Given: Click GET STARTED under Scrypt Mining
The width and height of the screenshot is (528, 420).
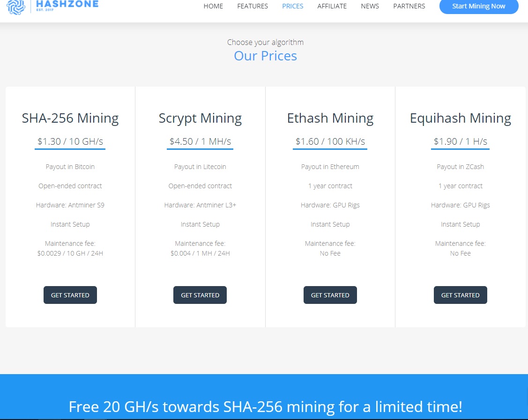Looking at the screenshot, I should pos(200,295).
